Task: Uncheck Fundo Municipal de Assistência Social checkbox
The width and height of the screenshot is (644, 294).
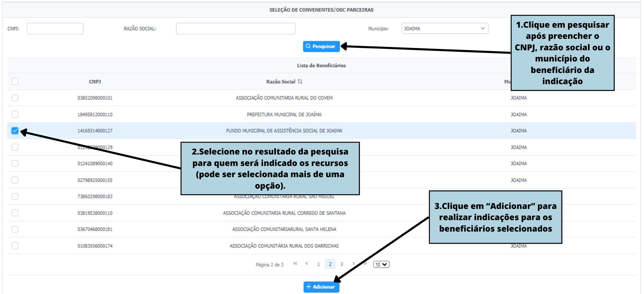Action: point(15,131)
